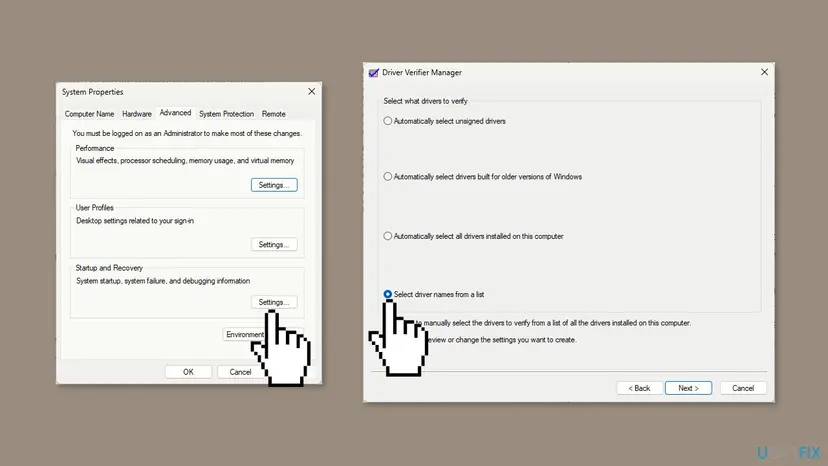Click the 'Startup and Recovery' group label

click(109, 268)
